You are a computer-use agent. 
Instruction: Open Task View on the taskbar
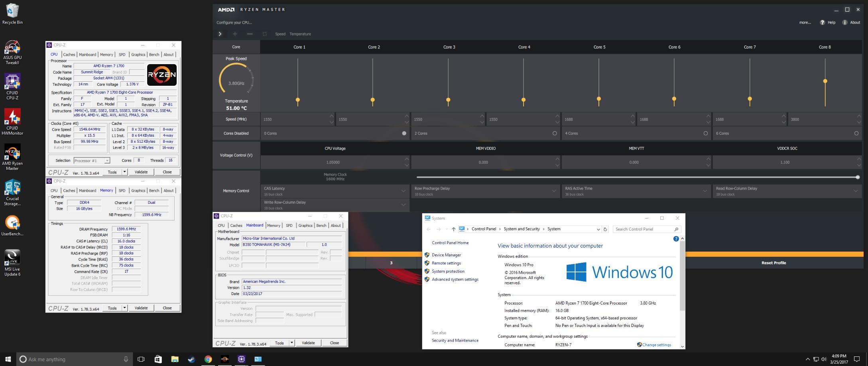coord(141,359)
